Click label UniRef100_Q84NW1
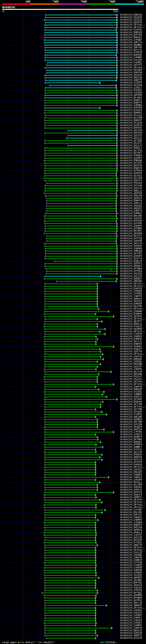Image resolution: width=146 pixels, height=644 pixels. point(131,45)
